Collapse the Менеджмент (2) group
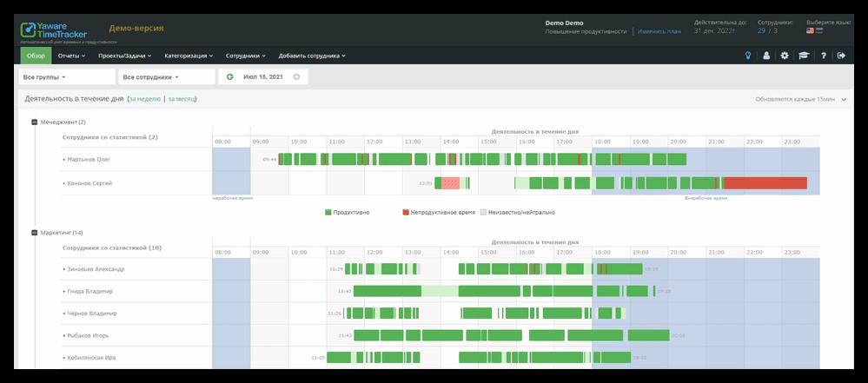 pyautogui.click(x=34, y=122)
